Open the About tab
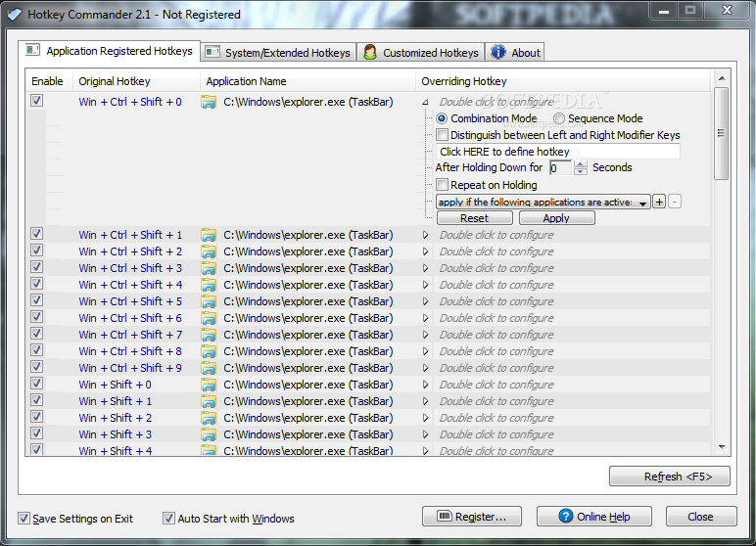This screenshot has width=756, height=546. 515,52
